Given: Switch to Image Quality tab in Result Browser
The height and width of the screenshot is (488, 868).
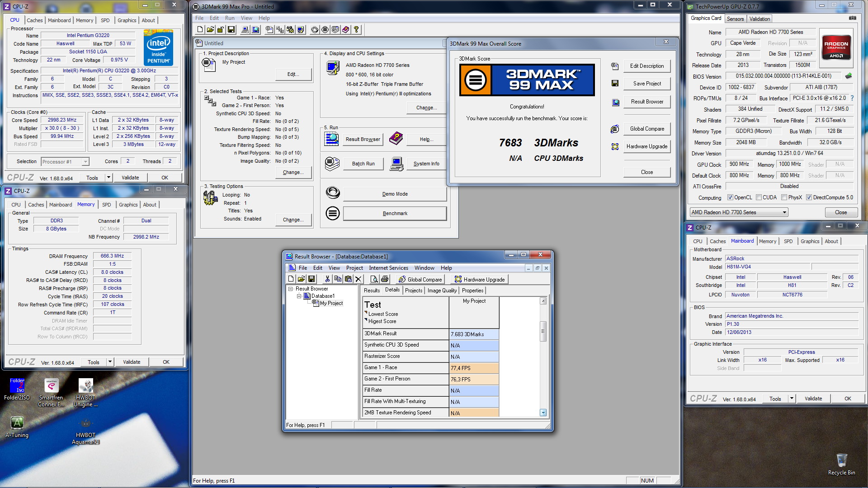Looking at the screenshot, I should [442, 291].
